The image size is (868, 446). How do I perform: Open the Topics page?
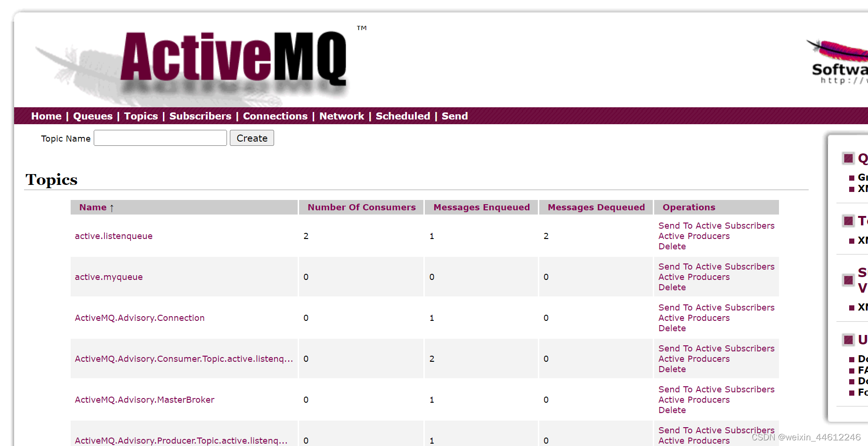(141, 116)
